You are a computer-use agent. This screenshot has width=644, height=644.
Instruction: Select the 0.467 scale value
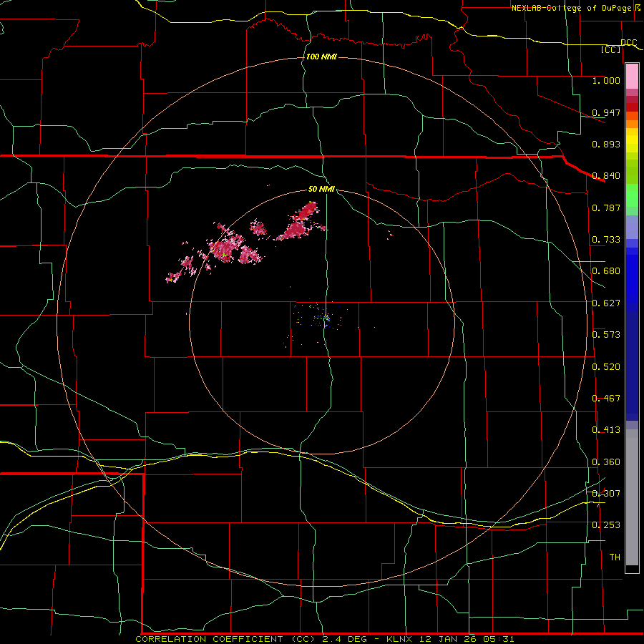pyautogui.click(x=606, y=399)
